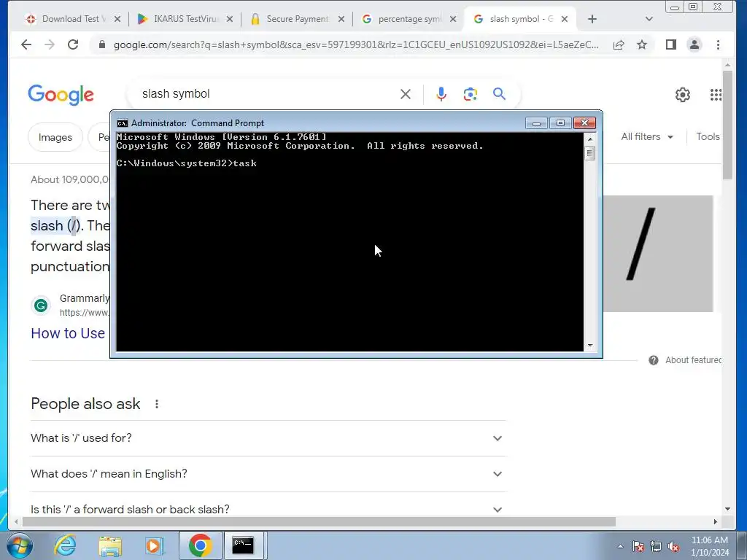Open Google quick settings gear
Screen dimensions: 747x560
pos(683,95)
